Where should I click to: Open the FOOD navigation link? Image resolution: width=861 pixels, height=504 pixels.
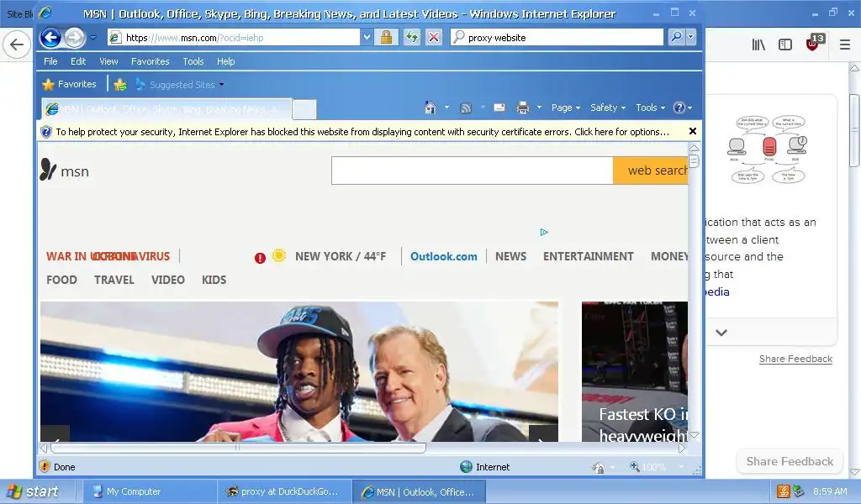pos(61,281)
